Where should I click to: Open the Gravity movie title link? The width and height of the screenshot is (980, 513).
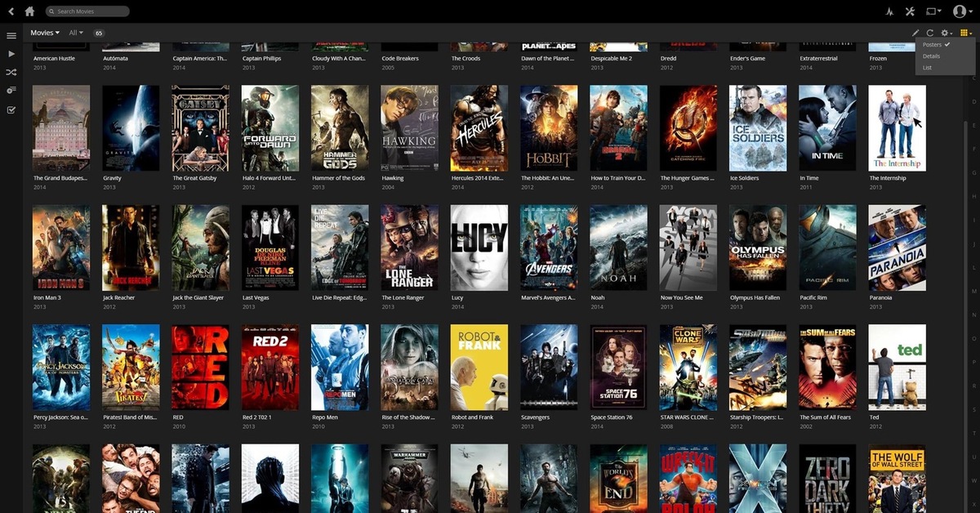click(112, 178)
